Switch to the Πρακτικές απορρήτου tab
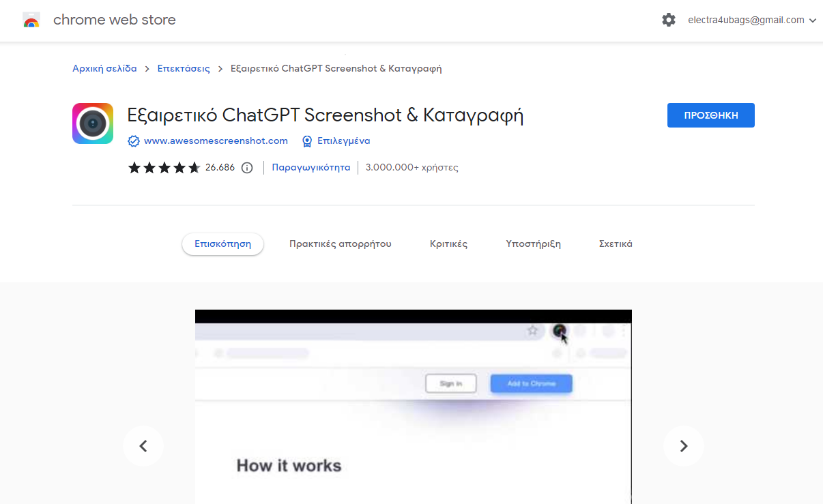Image resolution: width=823 pixels, height=504 pixels. tap(340, 244)
